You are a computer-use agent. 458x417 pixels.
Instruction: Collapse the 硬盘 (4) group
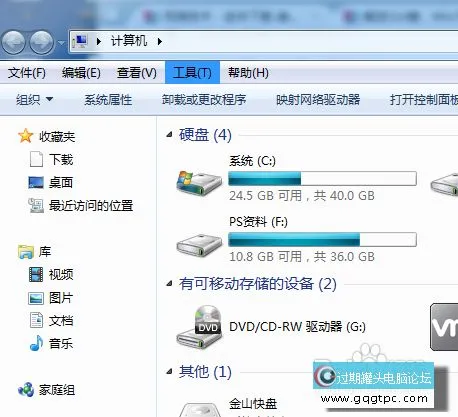[169, 135]
